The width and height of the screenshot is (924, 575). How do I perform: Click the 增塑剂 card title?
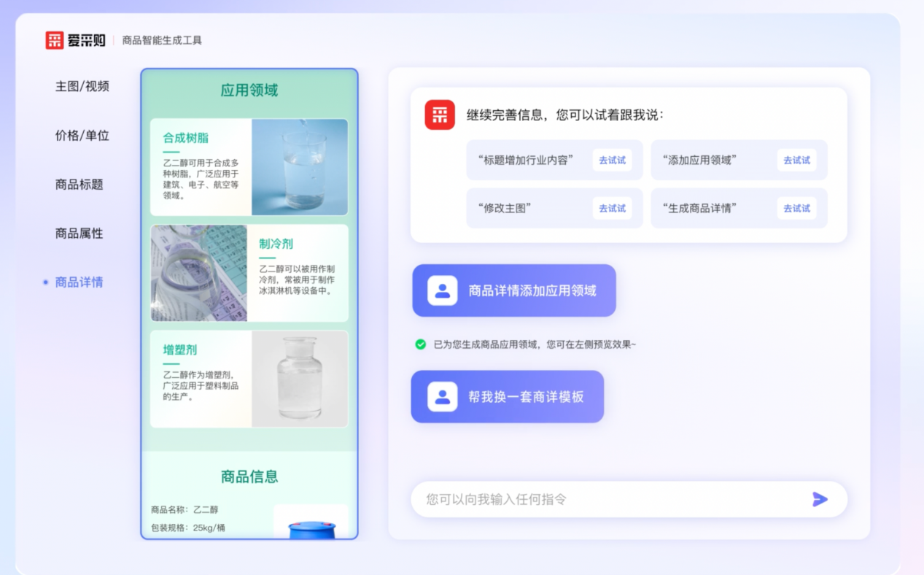180,350
